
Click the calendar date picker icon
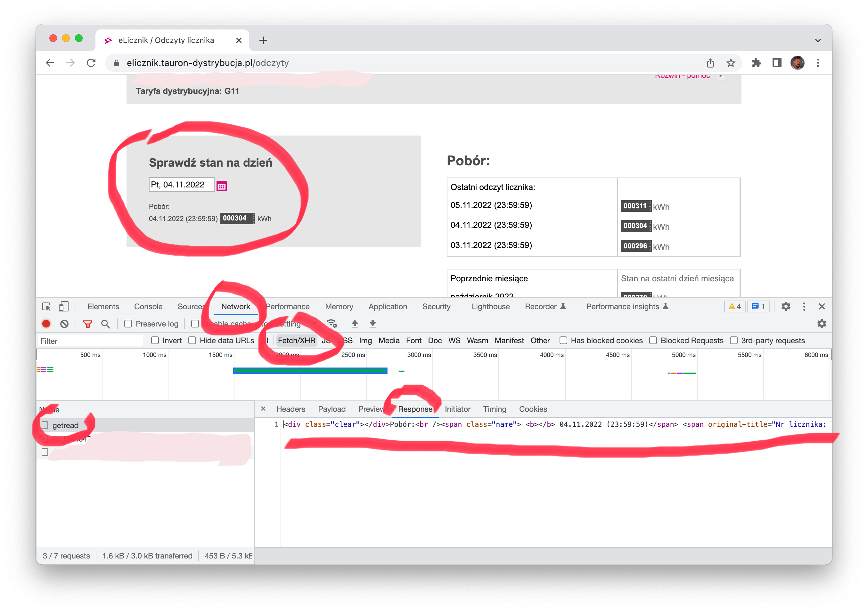[x=222, y=186]
